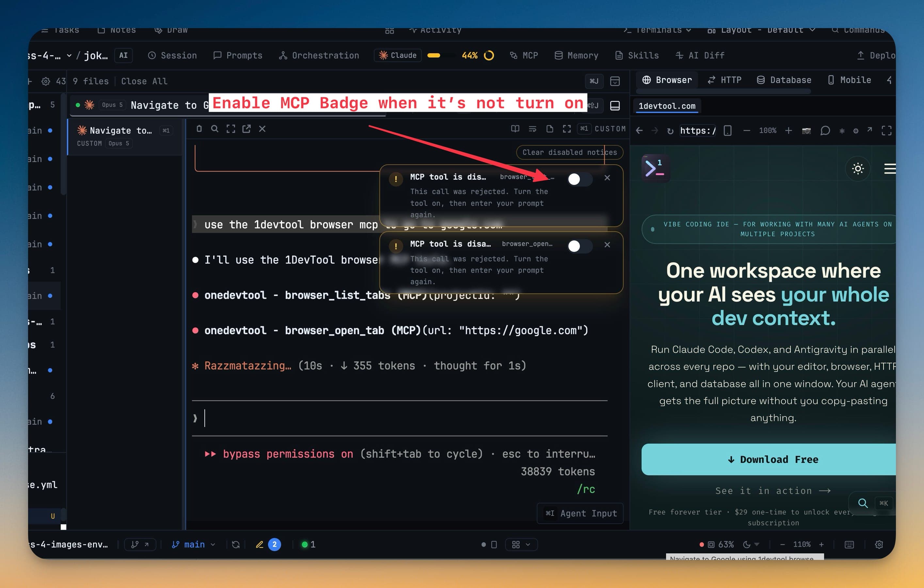Click the browser reload icon

tap(670, 131)
